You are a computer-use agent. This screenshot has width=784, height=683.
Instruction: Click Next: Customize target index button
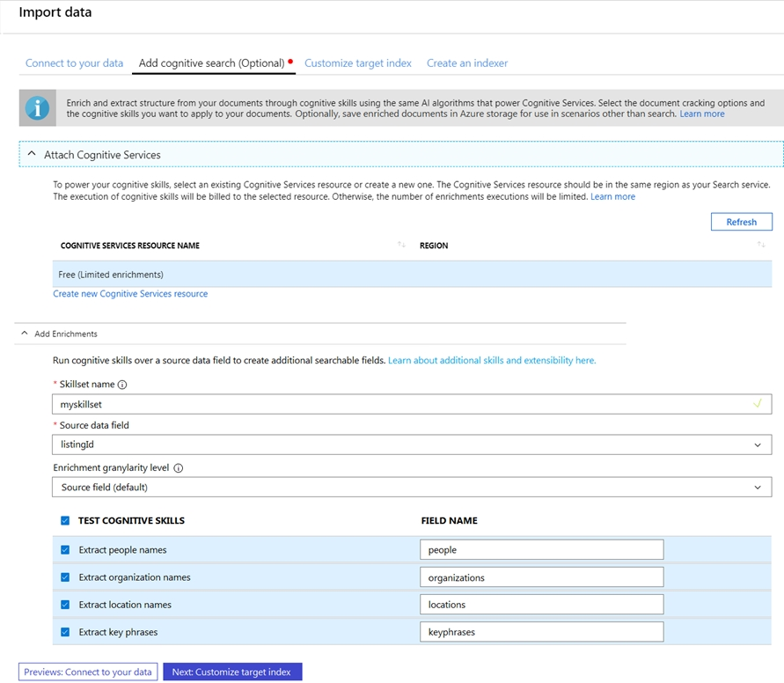pos(232,672)
